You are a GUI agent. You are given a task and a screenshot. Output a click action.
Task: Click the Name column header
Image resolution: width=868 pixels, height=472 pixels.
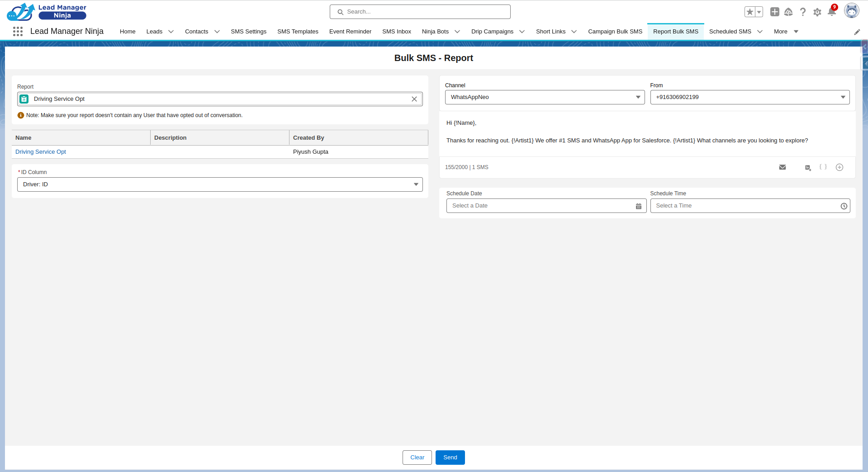coord(81,138)
